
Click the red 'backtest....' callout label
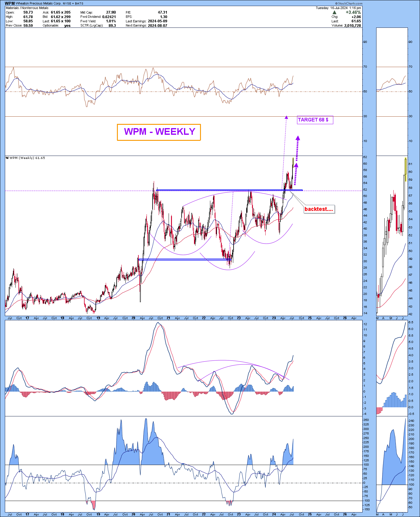click(x=319, y=209)
